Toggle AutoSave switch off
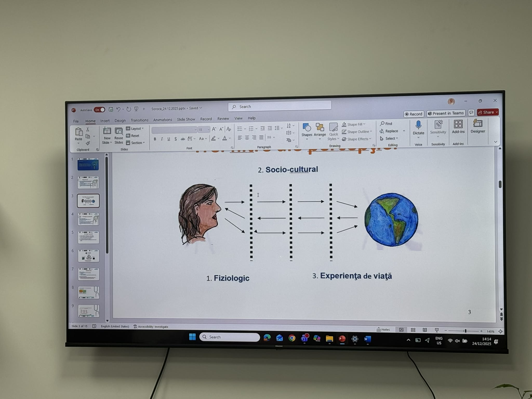This screenshot has width=532, height=399. [x=99, y=110]
